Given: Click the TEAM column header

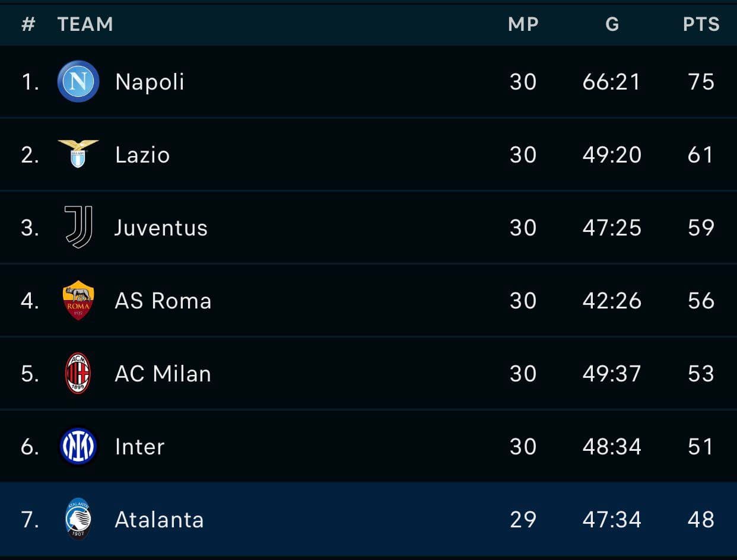Looking at the screenshot, I should coord(85,24).
